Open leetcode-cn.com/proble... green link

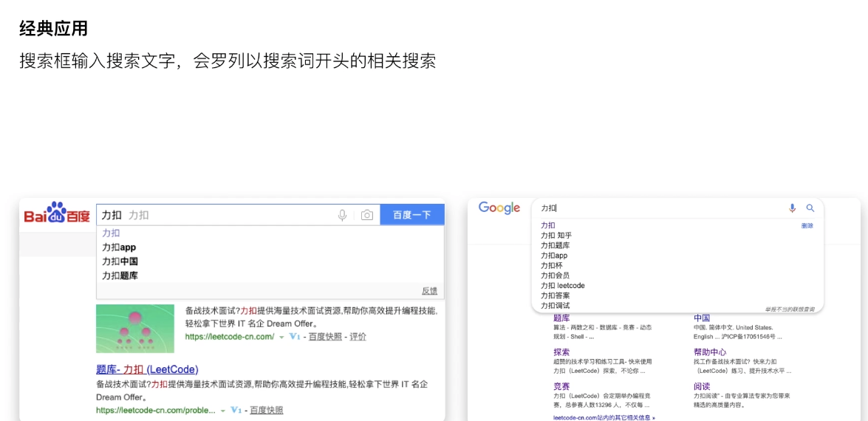coord(156,411)
